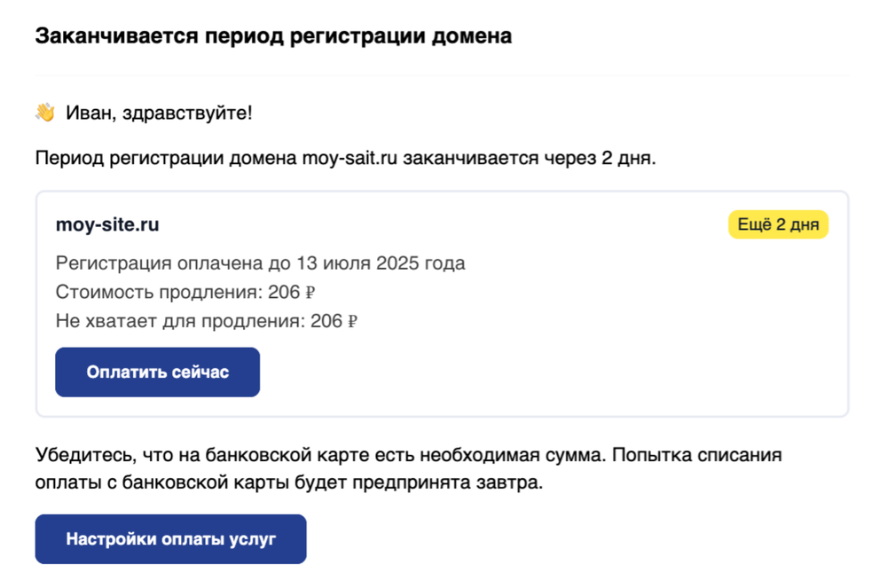Click the 206 amount in shortfall line
This screenshot has height=588, width=887.
point(326,321)
